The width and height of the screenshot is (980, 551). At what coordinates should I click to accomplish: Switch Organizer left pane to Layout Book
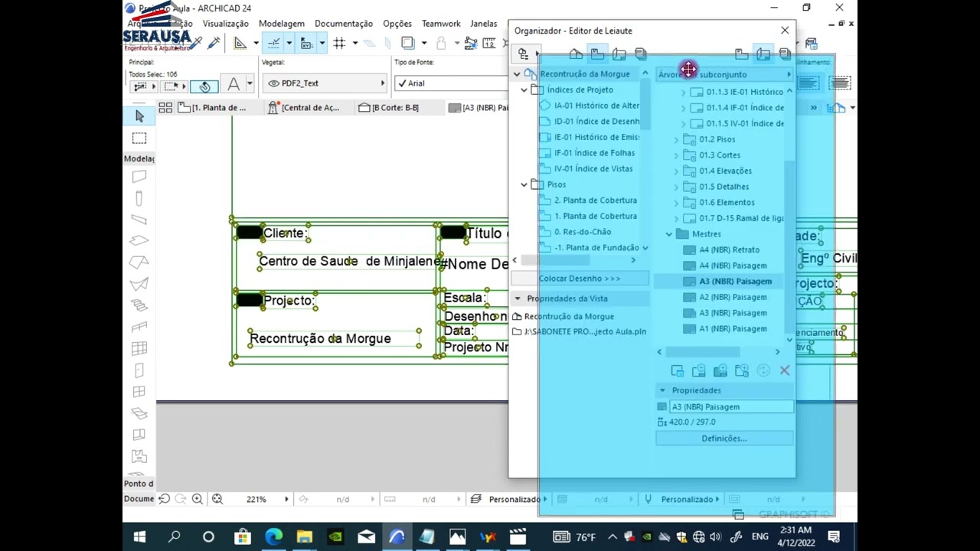(619, 54)
